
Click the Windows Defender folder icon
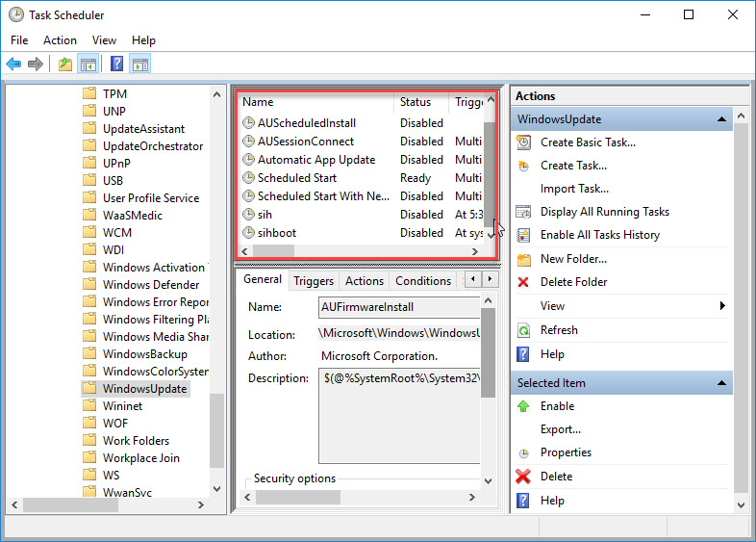(89, 284)
